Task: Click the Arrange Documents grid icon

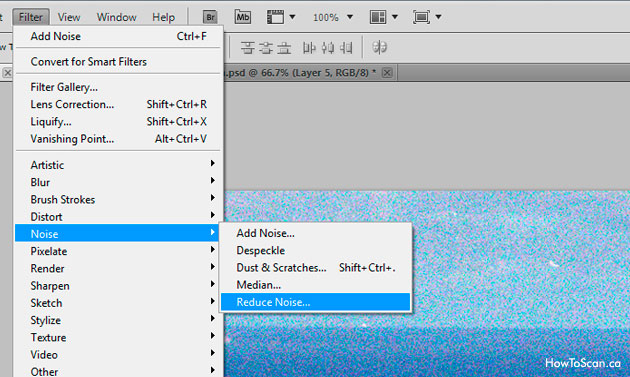Action: coord(378,17)
